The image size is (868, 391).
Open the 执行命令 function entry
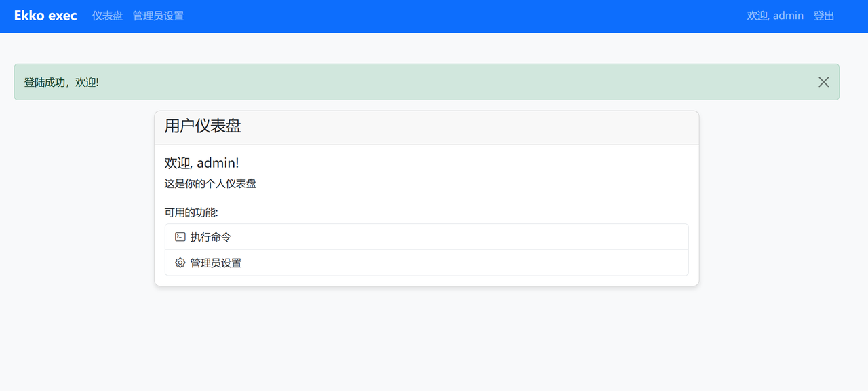click(x=427, y=237)
